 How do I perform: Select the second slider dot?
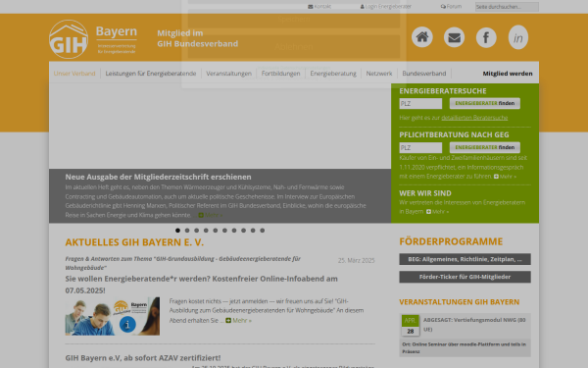point(187,231)
